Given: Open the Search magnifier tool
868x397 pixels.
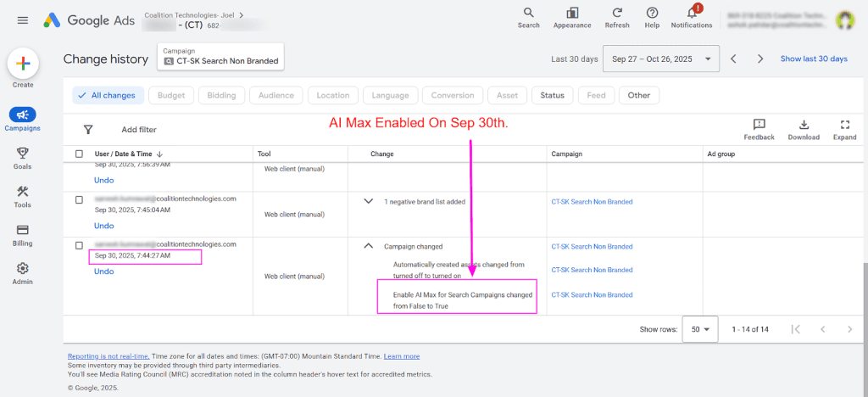Looking at the screenshot, I should [x=529, y=17].
